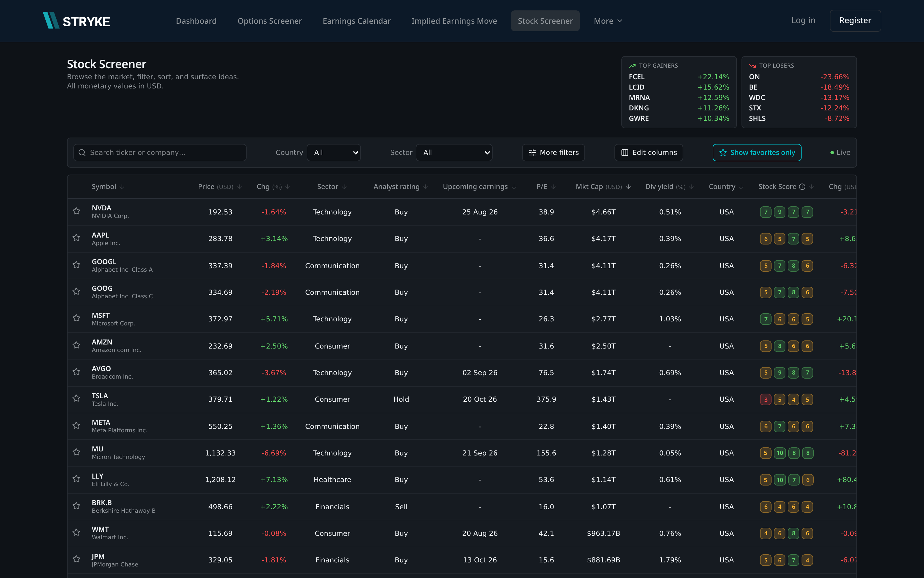
Task: Open Implied Earnings Move
Action: point(454,21)
